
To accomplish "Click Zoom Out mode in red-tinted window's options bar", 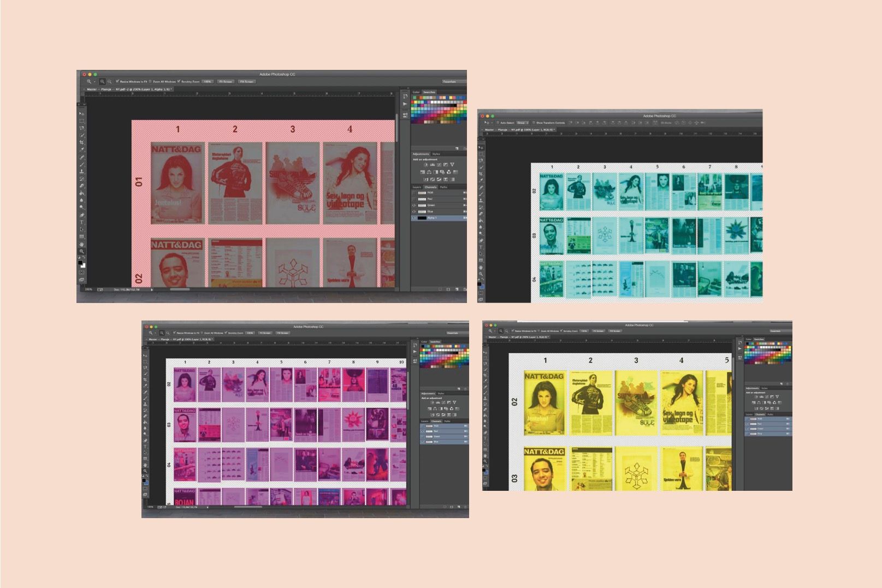I will [109, 81].
